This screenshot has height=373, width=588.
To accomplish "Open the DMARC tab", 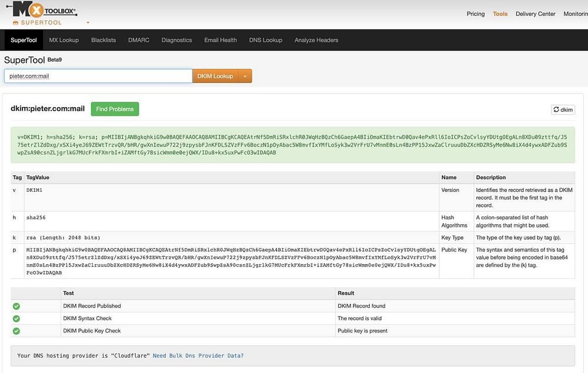I will [x=139, y=40].
